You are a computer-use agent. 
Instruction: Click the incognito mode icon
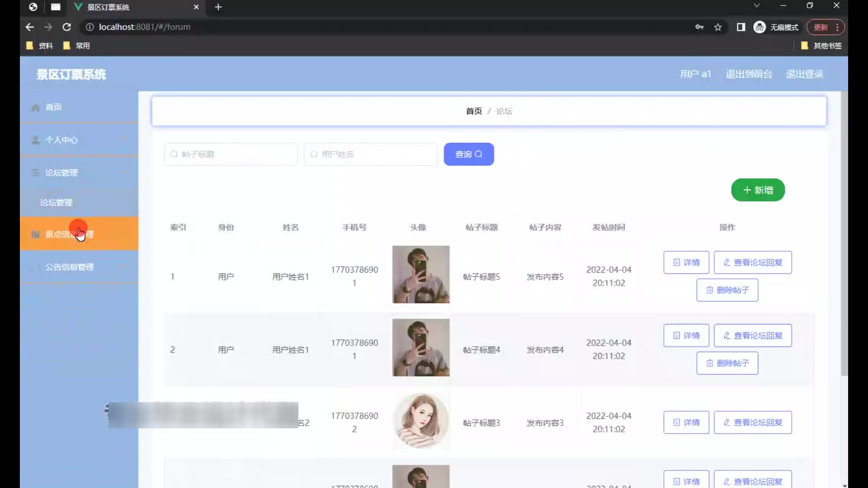[759, 27]
